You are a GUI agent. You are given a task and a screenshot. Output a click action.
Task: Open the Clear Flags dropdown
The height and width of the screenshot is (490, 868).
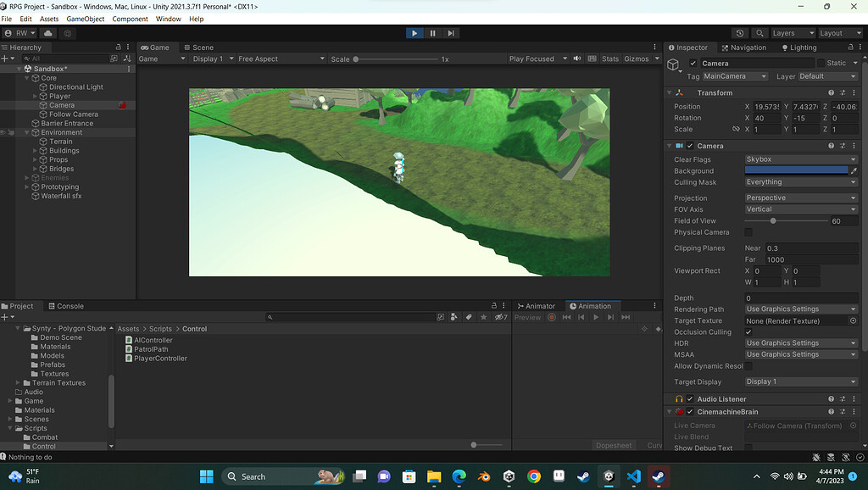[x=800, y=158]
